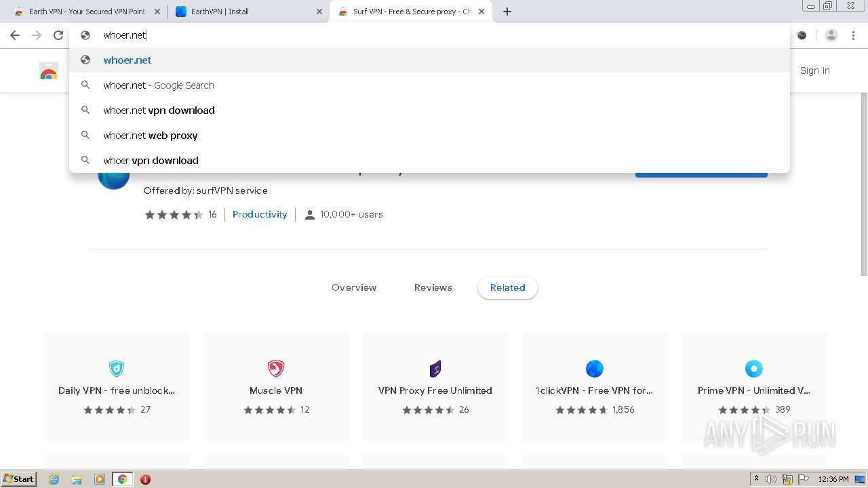Switch to EarthVPN Install tab
Image resolution: width=868 pixels, height=488 pixels.
(x=248, y=12)
